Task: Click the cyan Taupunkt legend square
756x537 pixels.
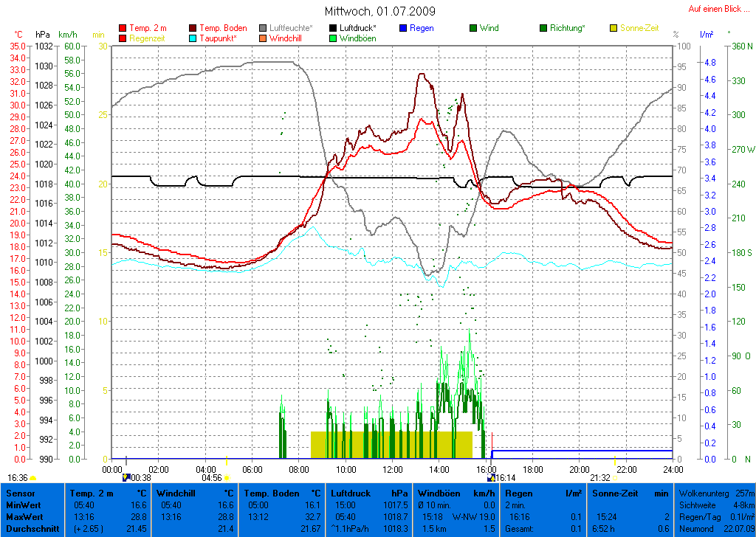Action: (x=193, y=38)
